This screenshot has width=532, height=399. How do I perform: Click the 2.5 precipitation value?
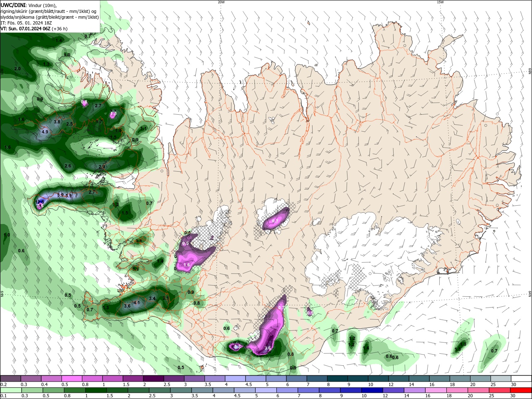[69, 124]
